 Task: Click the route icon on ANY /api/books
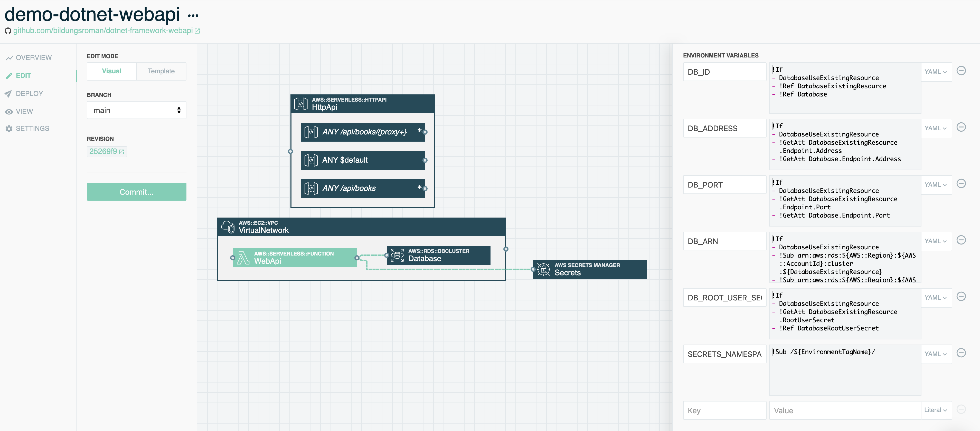(x=311, y=188)
